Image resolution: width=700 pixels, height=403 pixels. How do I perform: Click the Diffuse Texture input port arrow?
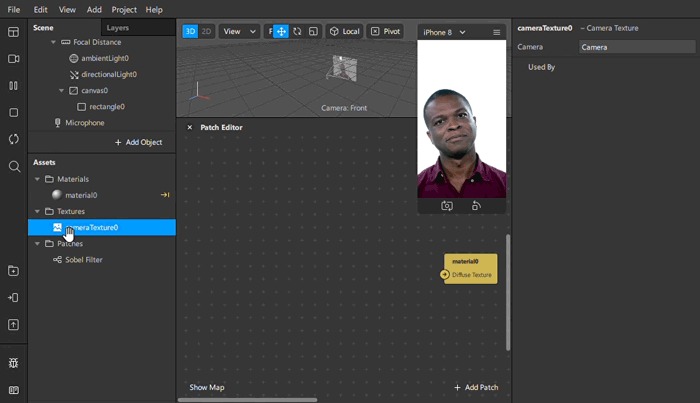(x=445, y=274)
